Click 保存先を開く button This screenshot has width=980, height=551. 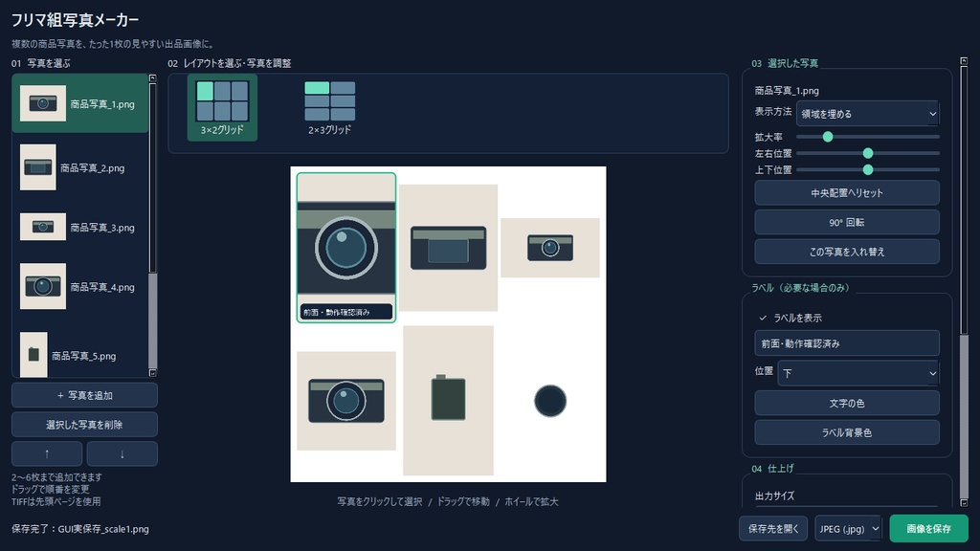coord(773,529)
